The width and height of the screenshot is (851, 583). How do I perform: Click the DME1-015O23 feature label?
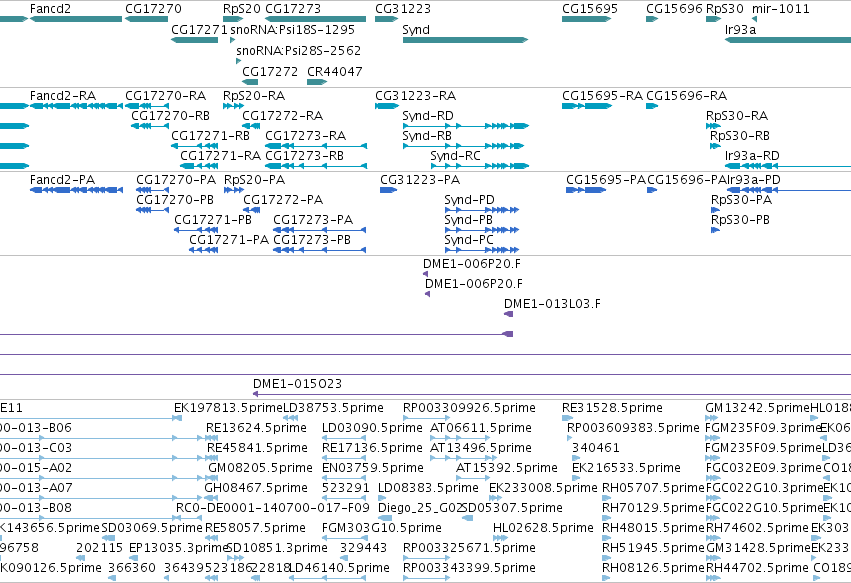297,384
